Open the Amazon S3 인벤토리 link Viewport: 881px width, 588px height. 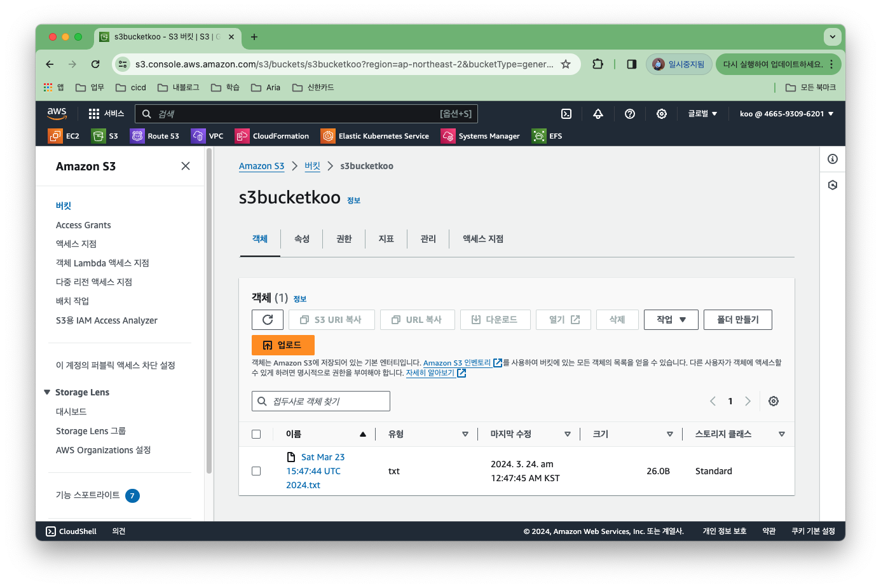pos(463,363)
